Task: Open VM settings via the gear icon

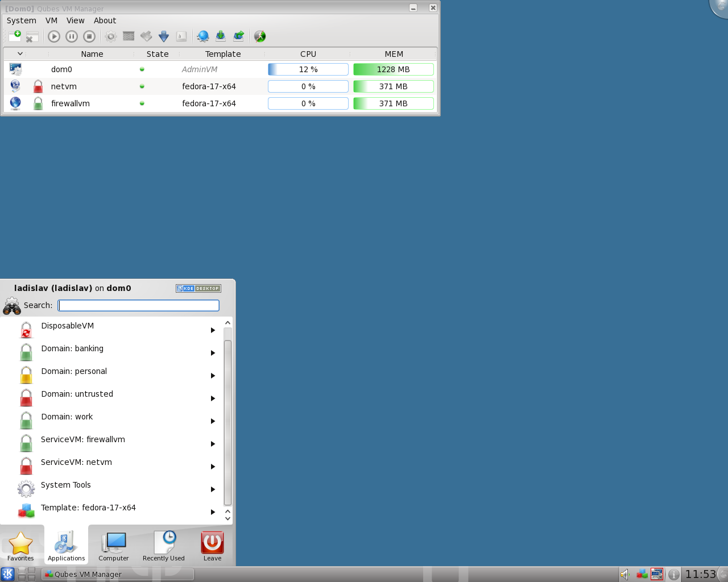Action: (x=110, y=36)
